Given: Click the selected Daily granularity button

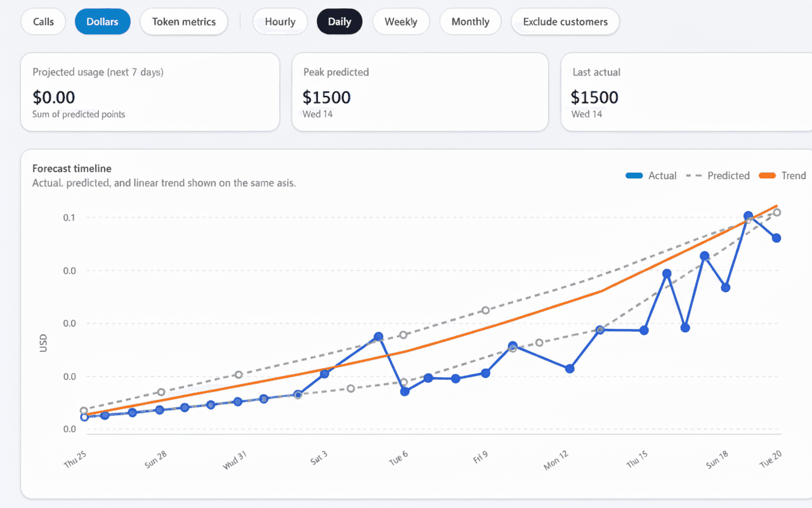Looking at the screenshot, I should point(339,21).
